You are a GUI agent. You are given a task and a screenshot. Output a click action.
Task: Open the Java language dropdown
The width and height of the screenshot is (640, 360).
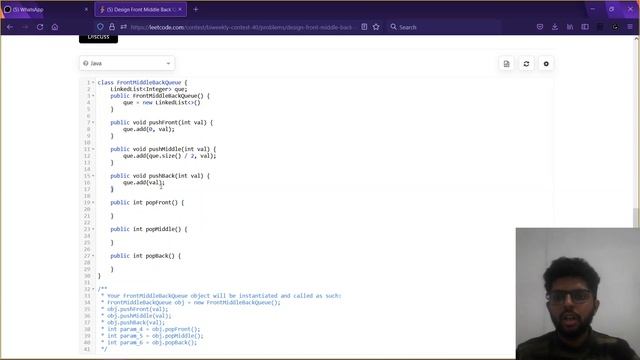click(x=127, y=63)
